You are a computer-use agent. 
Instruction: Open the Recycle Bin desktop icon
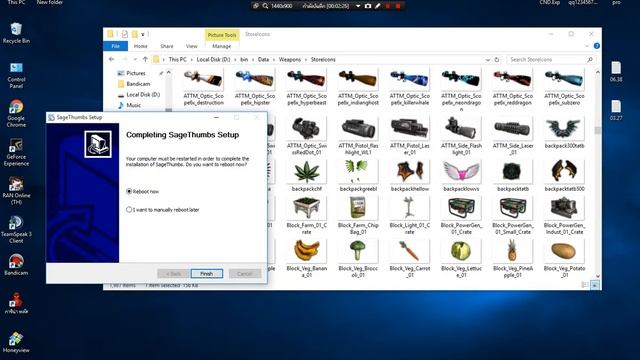(x=16, y=33)
